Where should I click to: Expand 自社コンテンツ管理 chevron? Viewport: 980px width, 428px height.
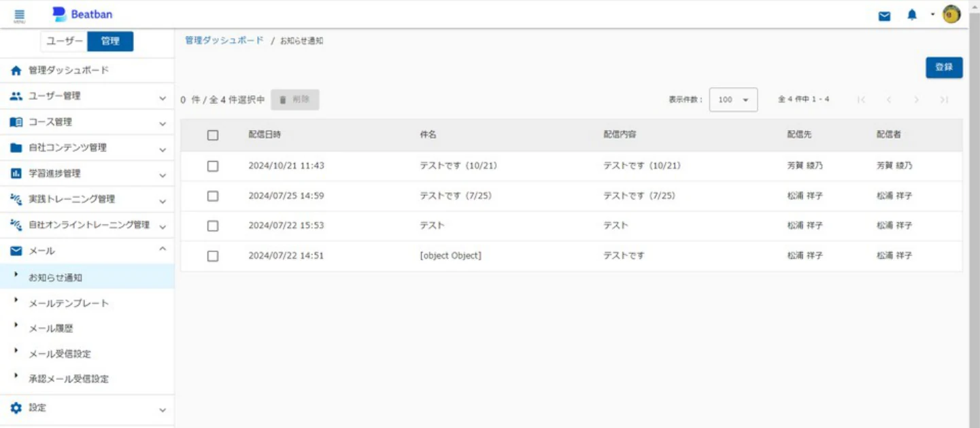(x=163, y=149)
